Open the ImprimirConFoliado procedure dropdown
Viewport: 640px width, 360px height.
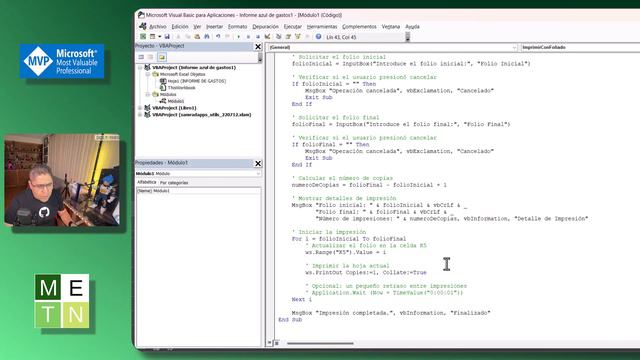coord(580,47)
